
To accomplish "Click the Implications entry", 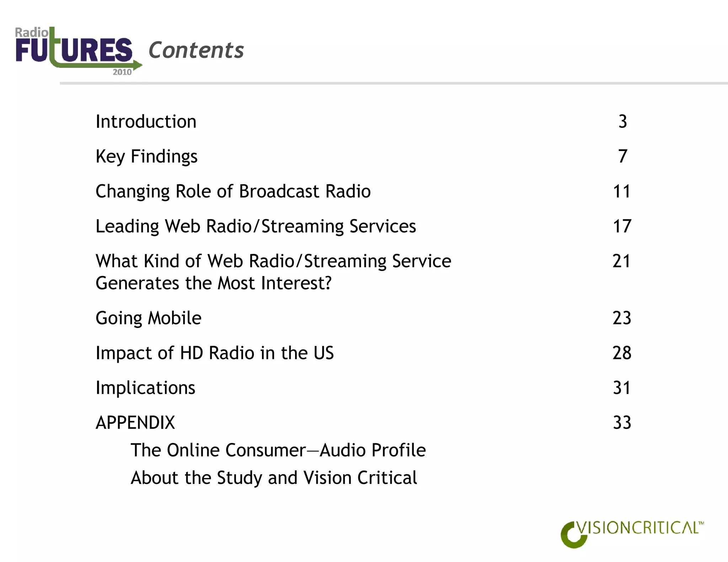I will point(145,388).
